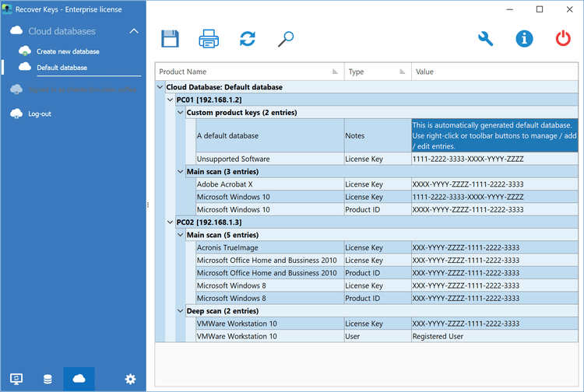Click the PC01 [192.168.1.2] label
Image resolution: width=584 pixels, height=392 pixels.
(209, 100)
